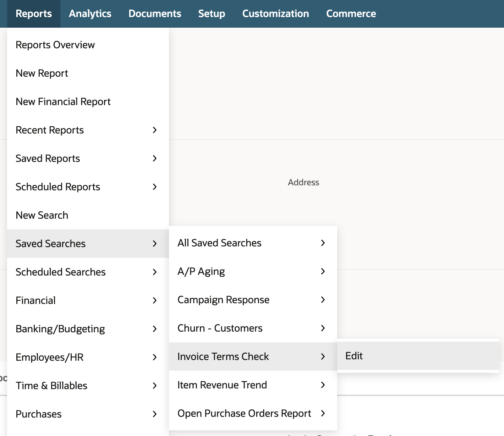Open the Reports menu tab
This screenshot has height=436, width=504.
(x=34, y=14)
